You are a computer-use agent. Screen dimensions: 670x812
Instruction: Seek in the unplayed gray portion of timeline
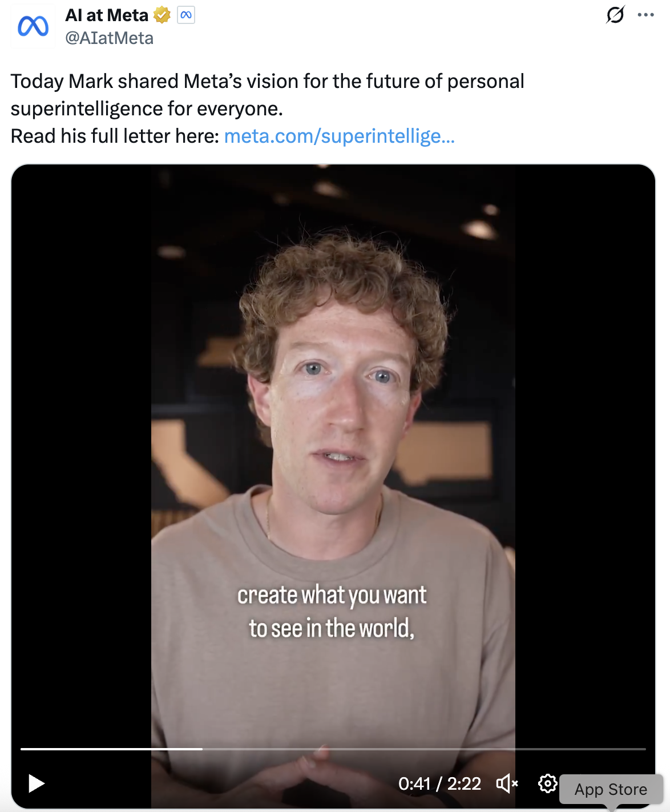pyautogui.click(x=424, y=749)
